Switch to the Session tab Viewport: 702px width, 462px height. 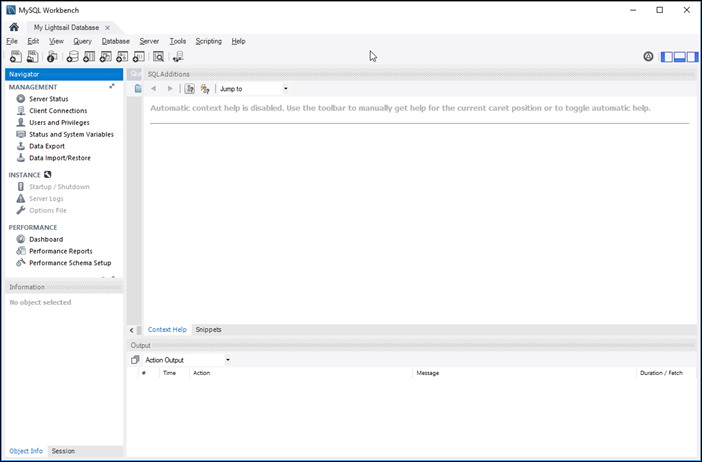[x=63, y=451]
